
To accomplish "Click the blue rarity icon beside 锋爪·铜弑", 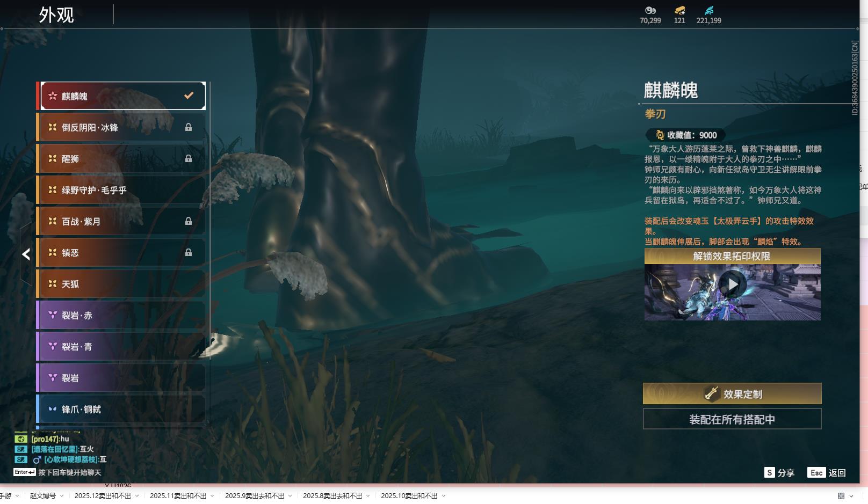I will point(53,409).
